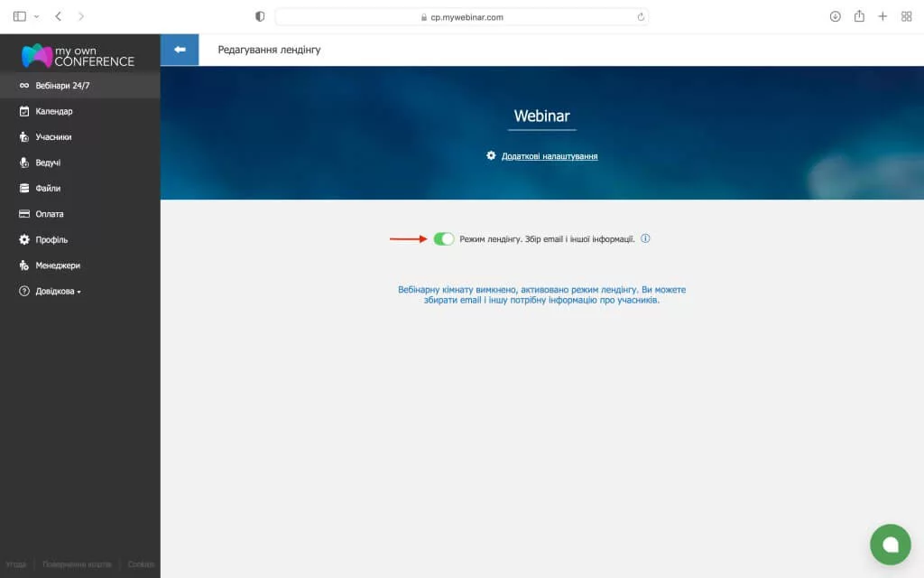924x578 pixels.
Task: Select Файли from the sidebar
Action: point(48,189)
